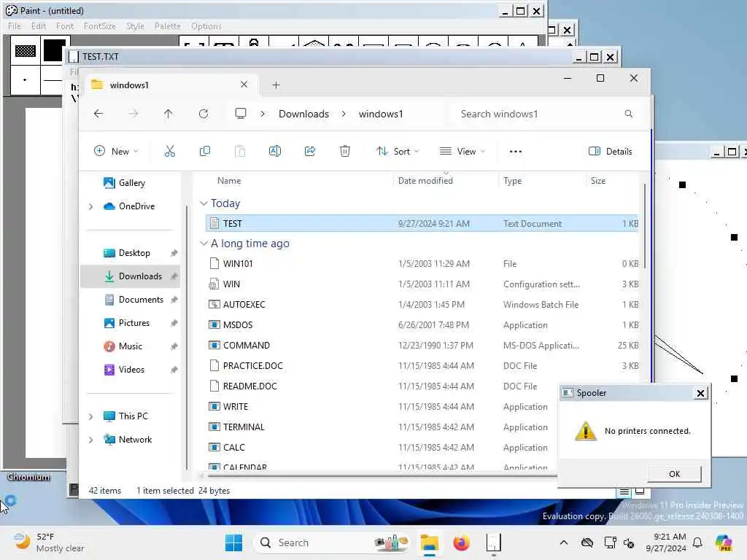Select the README.DOC file
The height and width of the screenshot is (560, 747).
click(x=381, y=386)
